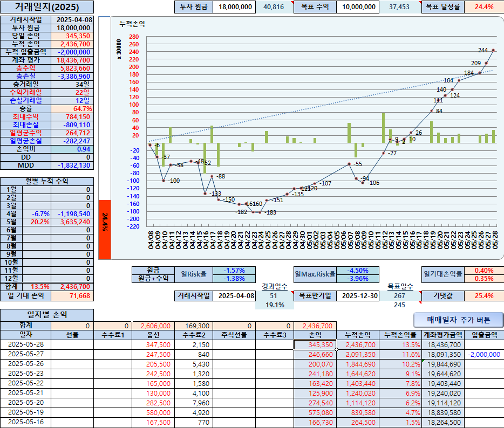
Task: Click the 2025-05-16 date row cell
Action: (x=26, y=422)
